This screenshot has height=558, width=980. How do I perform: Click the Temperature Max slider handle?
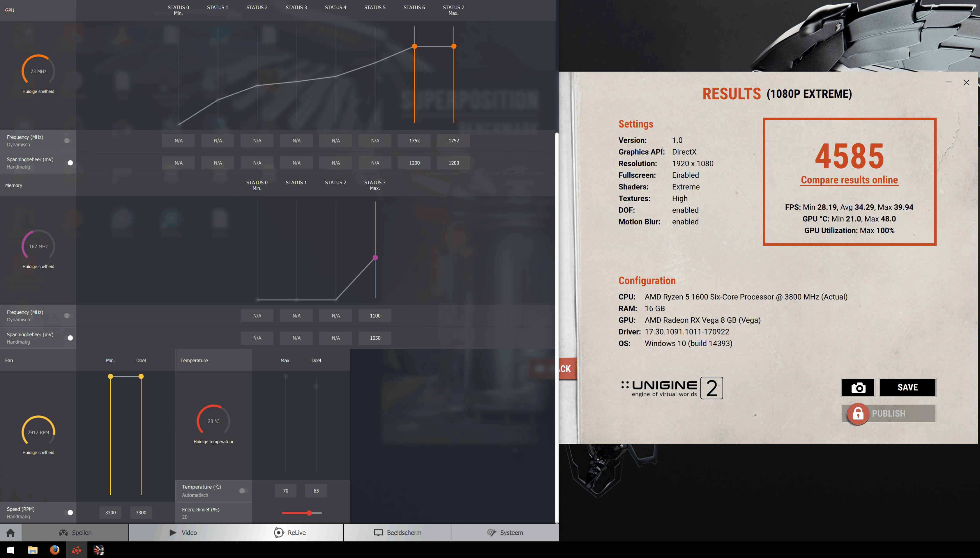[x=286, y=376]
